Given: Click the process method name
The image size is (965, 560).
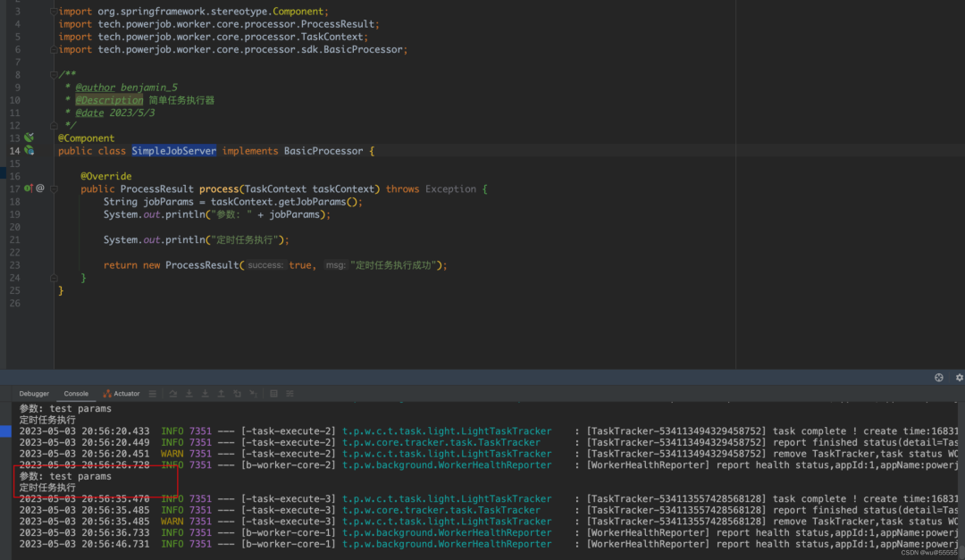Looking at the screenshot, I should [x=219, y=189].
